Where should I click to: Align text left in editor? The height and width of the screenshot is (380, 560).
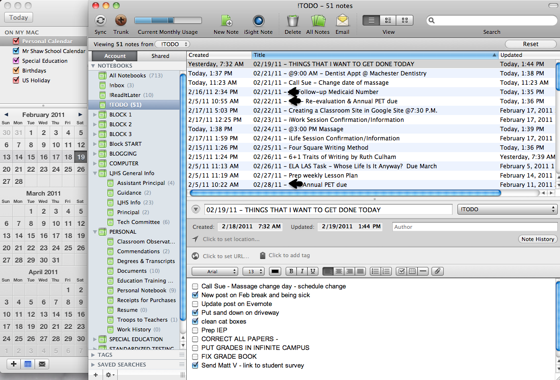tap(328, 271)
